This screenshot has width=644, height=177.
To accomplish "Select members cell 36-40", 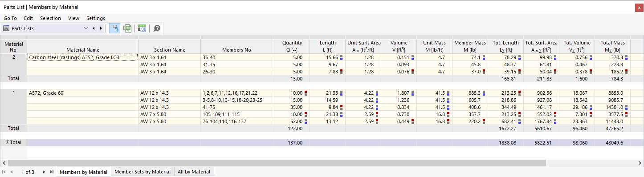I will click(x=237, y=57).
